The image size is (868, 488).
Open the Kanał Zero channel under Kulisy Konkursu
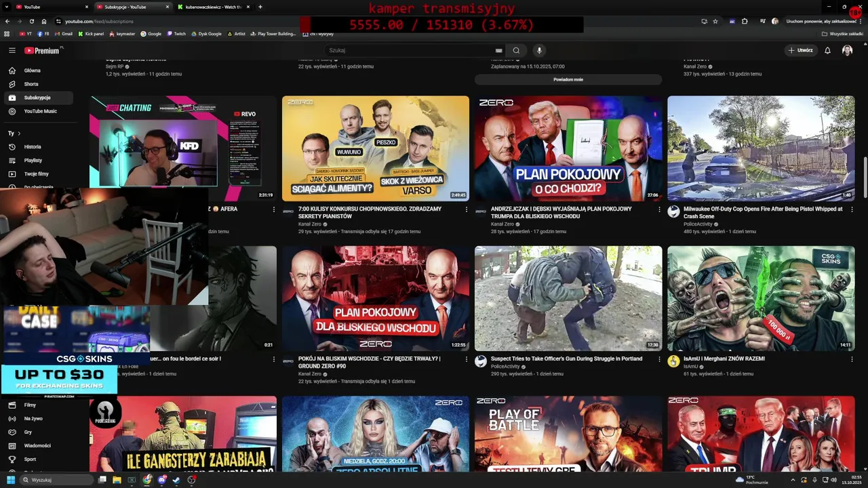click(x=310, y=224)
